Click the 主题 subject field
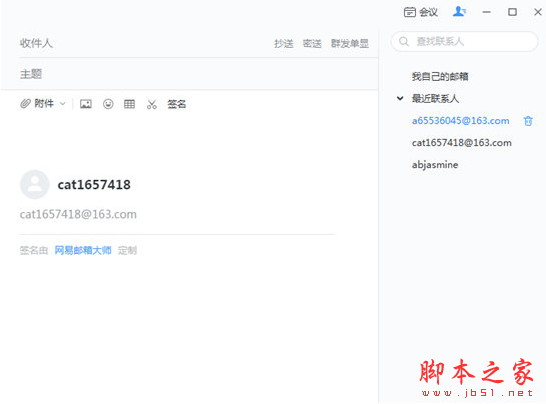The width and height of the screenshot is (546, 404). click(198, 74)
